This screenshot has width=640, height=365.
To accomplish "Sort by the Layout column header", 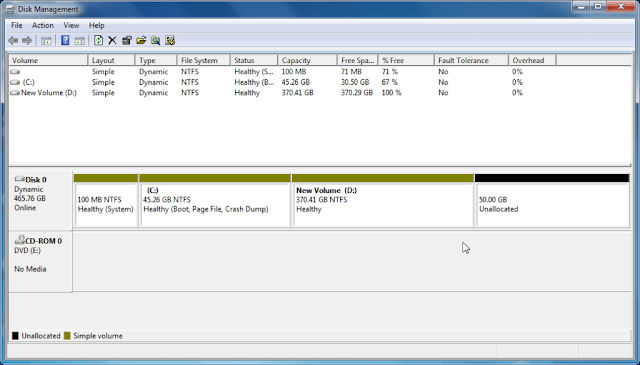I will tap(111, 60).
